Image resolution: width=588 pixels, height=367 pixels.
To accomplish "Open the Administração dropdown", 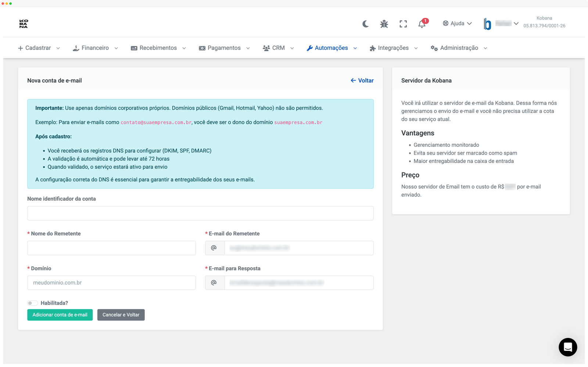I will point(459,47).
